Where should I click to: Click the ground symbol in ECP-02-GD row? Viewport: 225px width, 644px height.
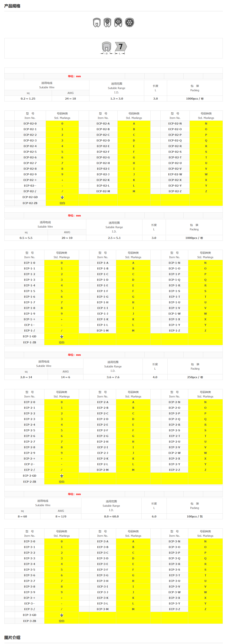pos(62,197)
